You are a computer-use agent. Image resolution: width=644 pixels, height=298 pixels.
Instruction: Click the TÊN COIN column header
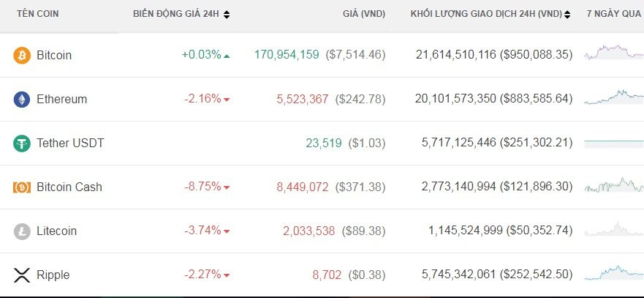[x=37, y=14]
